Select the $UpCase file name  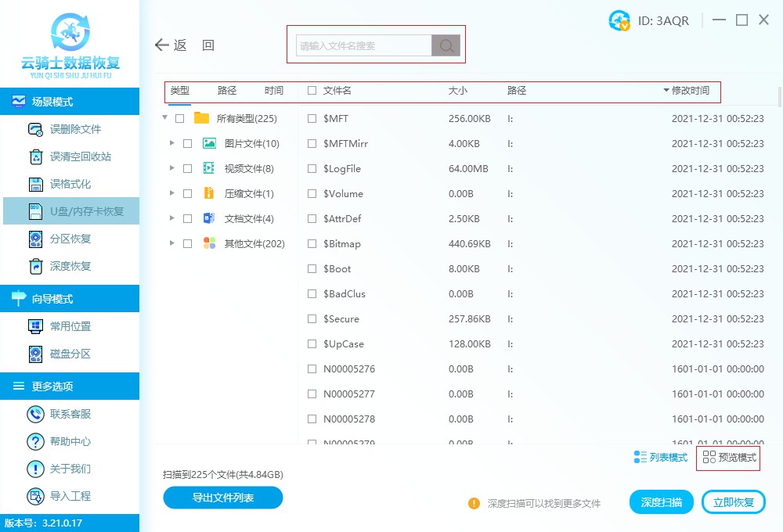pos(344,344)
